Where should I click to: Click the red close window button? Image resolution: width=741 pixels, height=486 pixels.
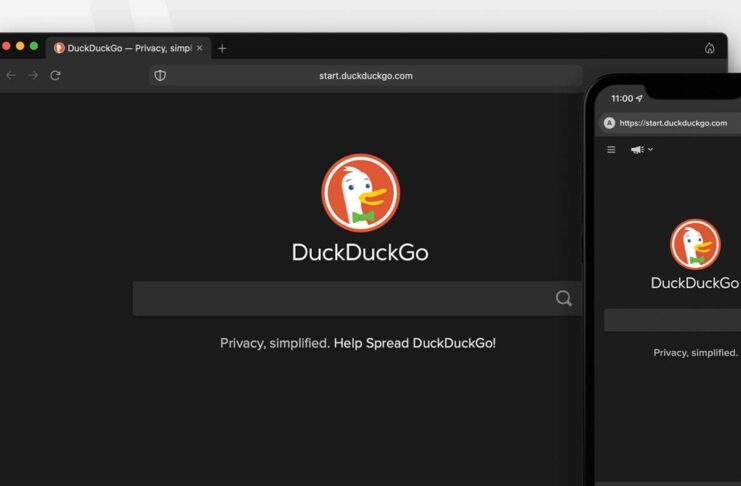(x=6, y=46)
